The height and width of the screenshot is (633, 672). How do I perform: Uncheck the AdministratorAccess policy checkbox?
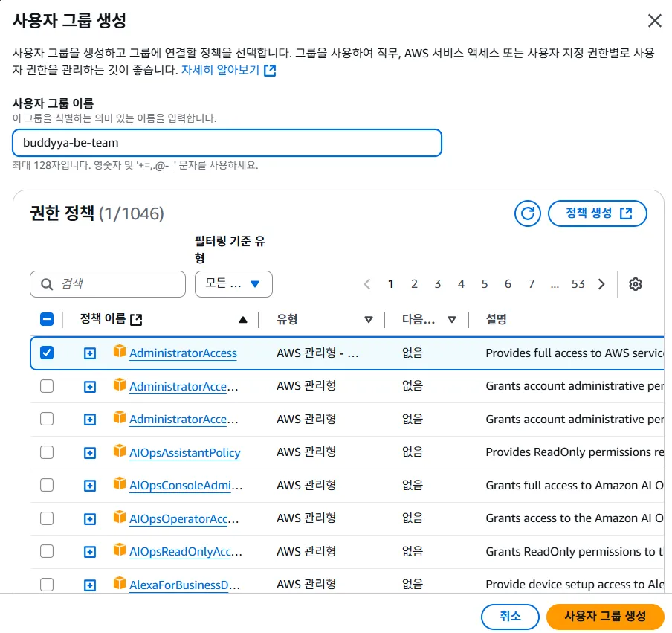click(x=47, y=353)
